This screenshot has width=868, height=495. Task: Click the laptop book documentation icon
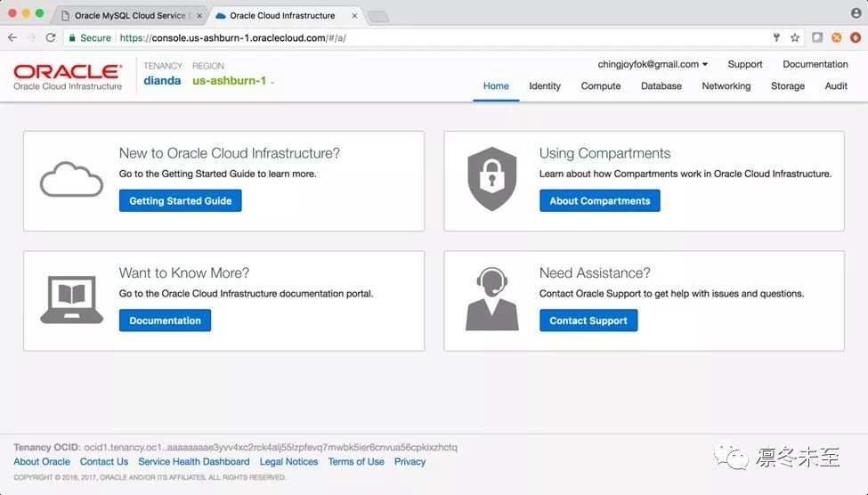pos(71,299)
